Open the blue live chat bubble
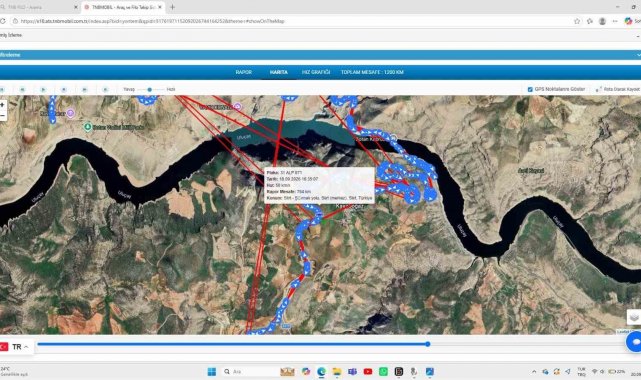 [x=634, y=342]
